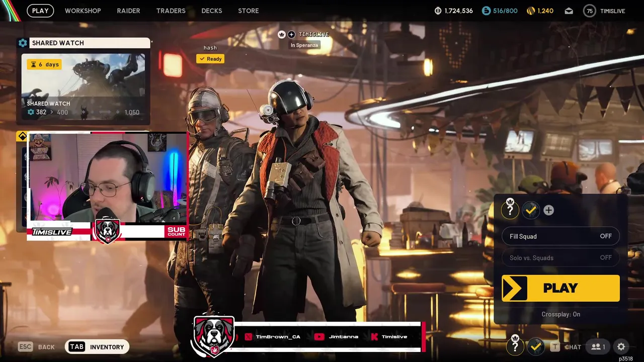Click the blue token icon beside 516/800

click(486, 11)
